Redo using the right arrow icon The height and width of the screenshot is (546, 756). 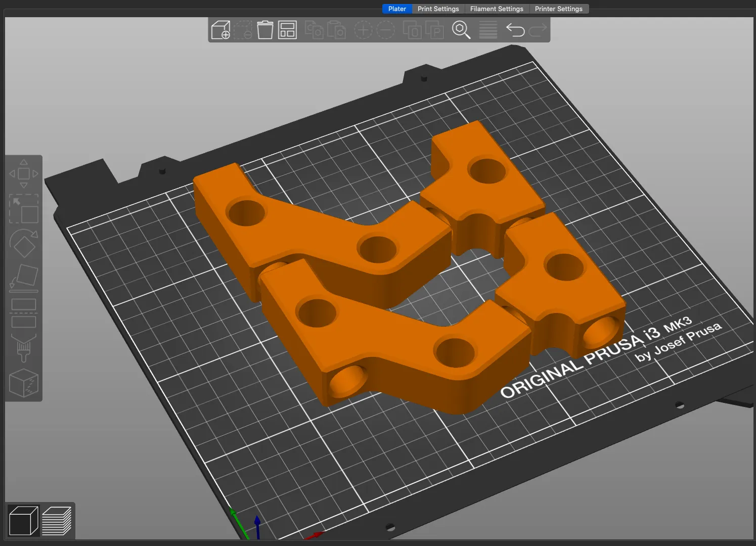click(538, 30)
